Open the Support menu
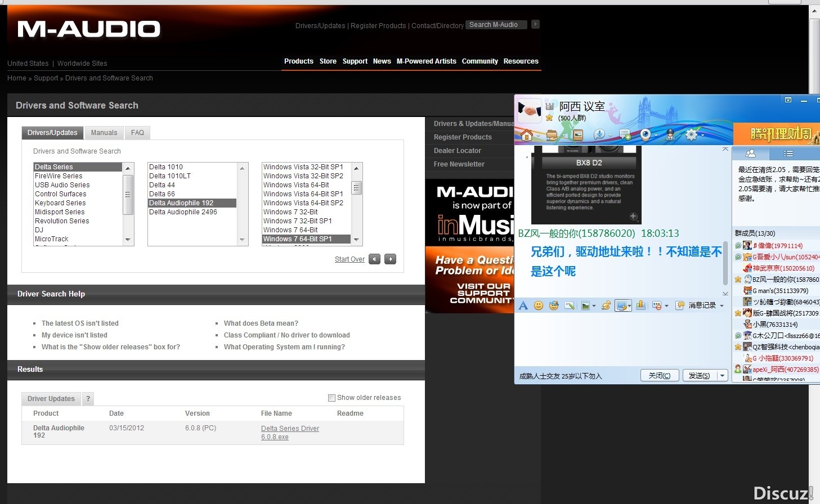 click(x=355, y=61)
